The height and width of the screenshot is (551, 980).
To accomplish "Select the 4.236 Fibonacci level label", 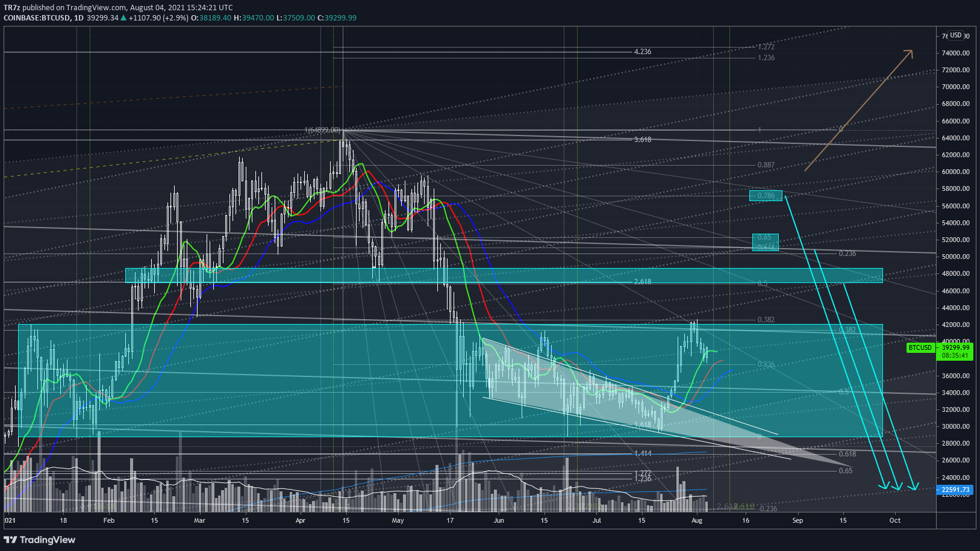I will tap(643, 52).
